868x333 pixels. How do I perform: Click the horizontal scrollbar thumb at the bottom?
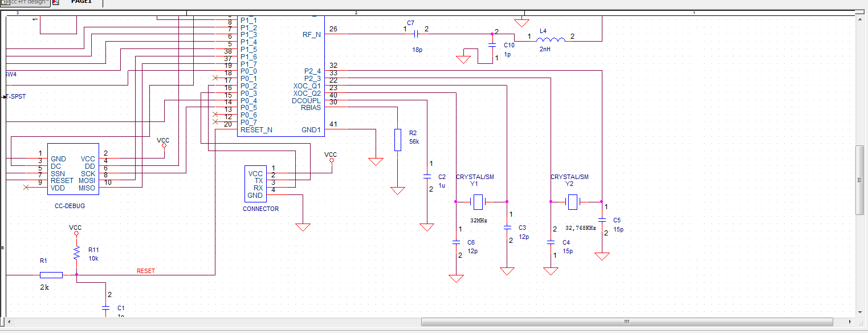tap(627, 322)
